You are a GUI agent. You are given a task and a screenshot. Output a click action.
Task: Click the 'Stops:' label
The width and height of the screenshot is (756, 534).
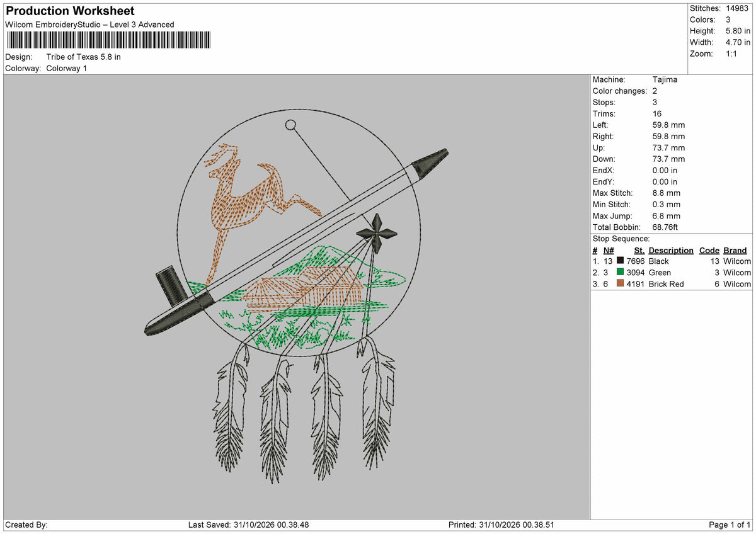pyautogui.click(x=604, y=102)
